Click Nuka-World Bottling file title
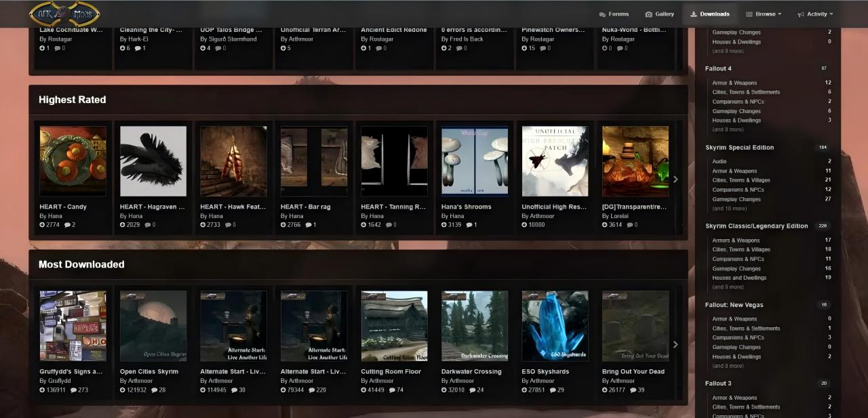 pos(633,30)
